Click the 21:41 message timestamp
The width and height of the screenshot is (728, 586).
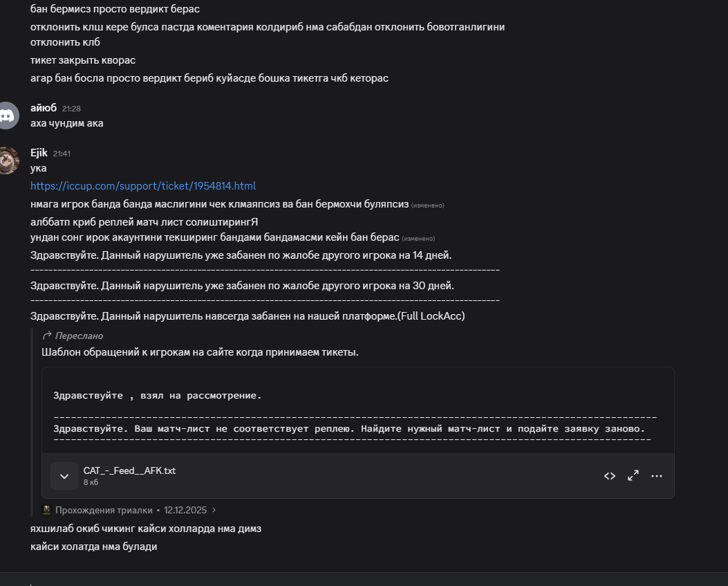62,154
